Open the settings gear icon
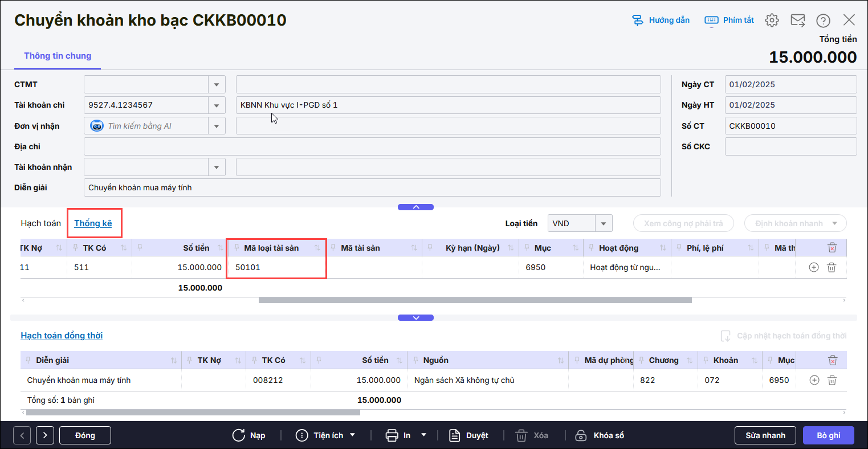Screen dimensions: 868x449 coord(772,21)
